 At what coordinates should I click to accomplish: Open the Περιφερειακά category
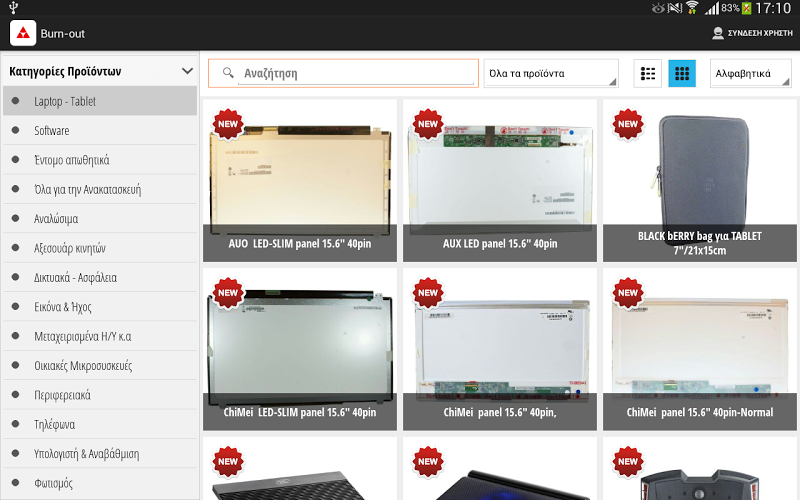point(100,395)
